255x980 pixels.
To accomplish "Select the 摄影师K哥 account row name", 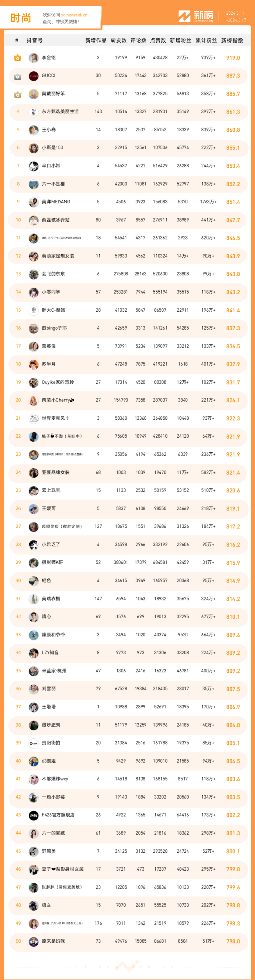I will [52, 562].
